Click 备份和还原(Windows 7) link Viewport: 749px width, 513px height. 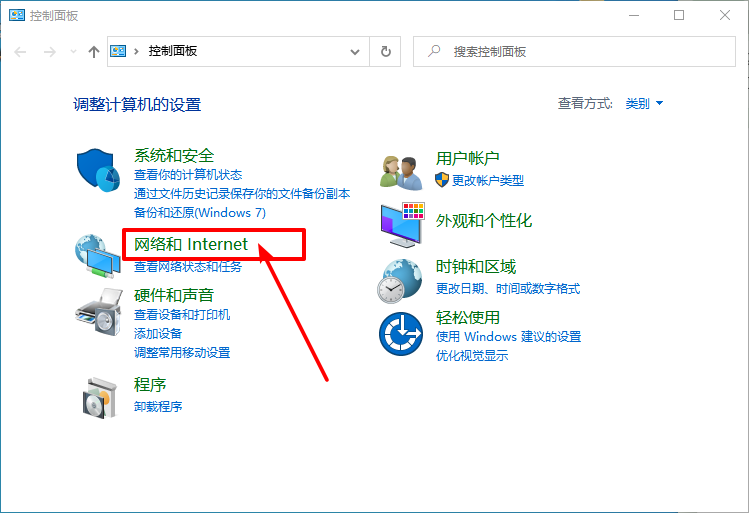point(200,213)
